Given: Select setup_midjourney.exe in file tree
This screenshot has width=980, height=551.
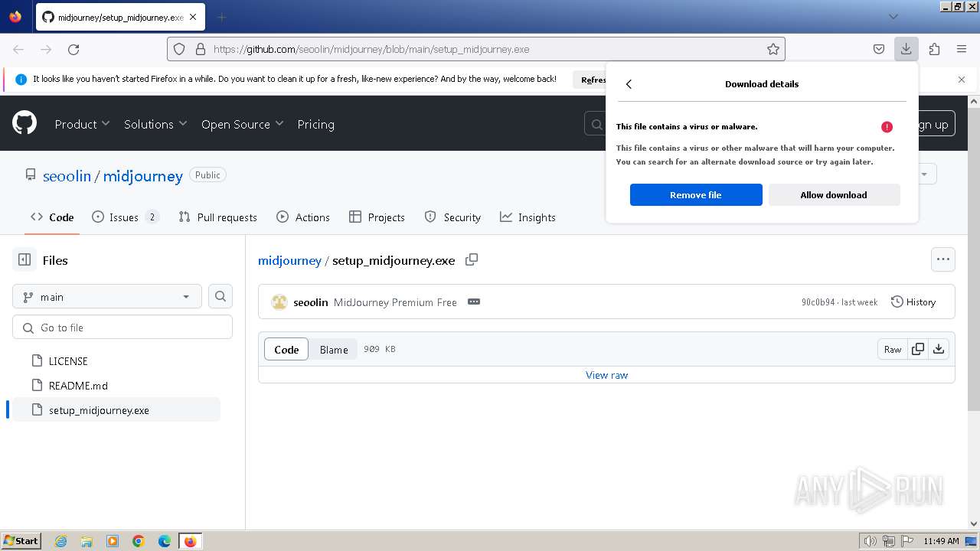Looking at the screenshot, I should click(116, 409).
